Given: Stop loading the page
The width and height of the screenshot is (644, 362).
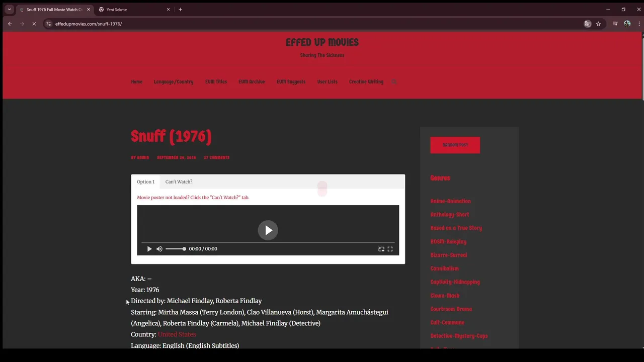Looking at the screenshot, I should [x=34, y=24].
